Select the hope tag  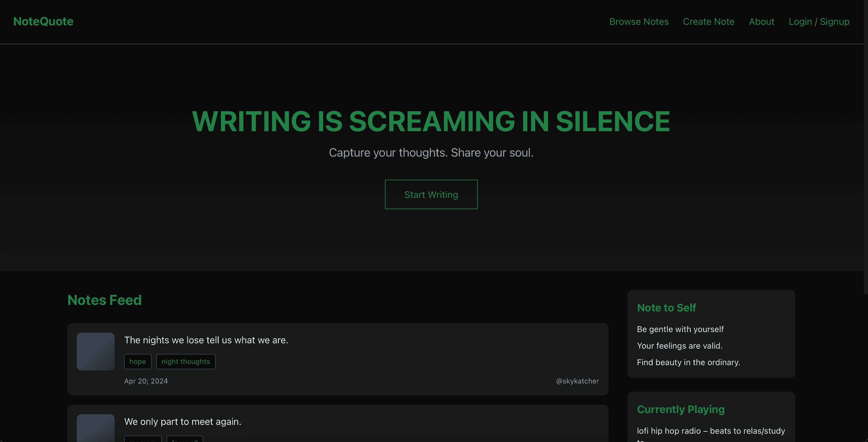tap(137, 361)
